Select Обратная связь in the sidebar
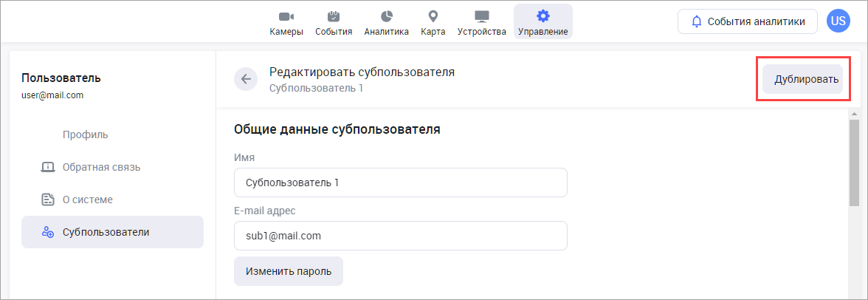 point(101,167)
